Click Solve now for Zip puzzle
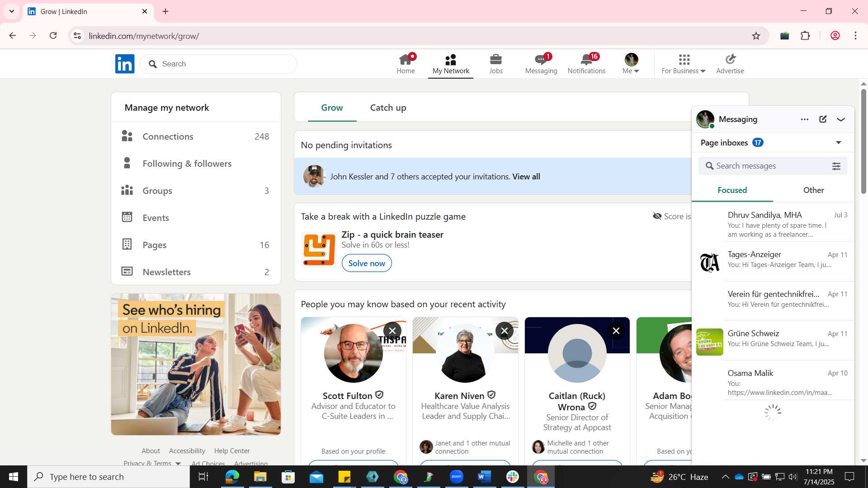868x488 pixels. pos(367,263)
